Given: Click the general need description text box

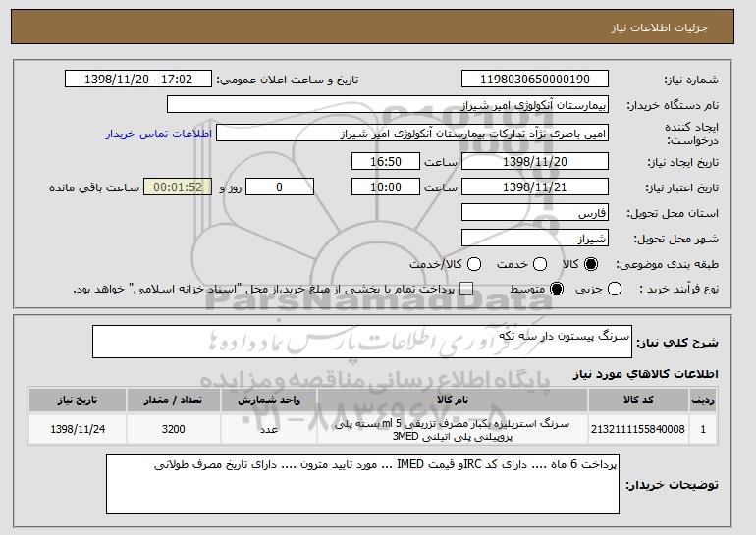Looking at the screenshot, I should click(x=362, y=342).
